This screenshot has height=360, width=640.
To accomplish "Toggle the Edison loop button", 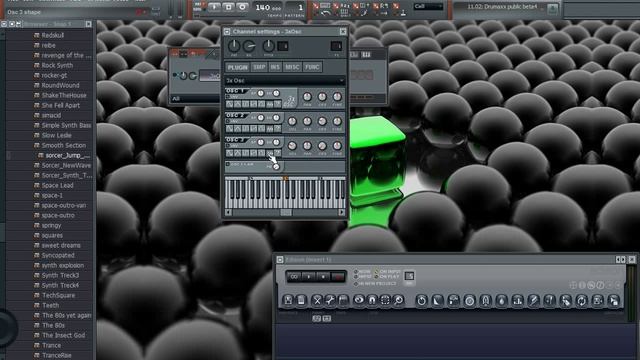I will (x=294, y=276).
